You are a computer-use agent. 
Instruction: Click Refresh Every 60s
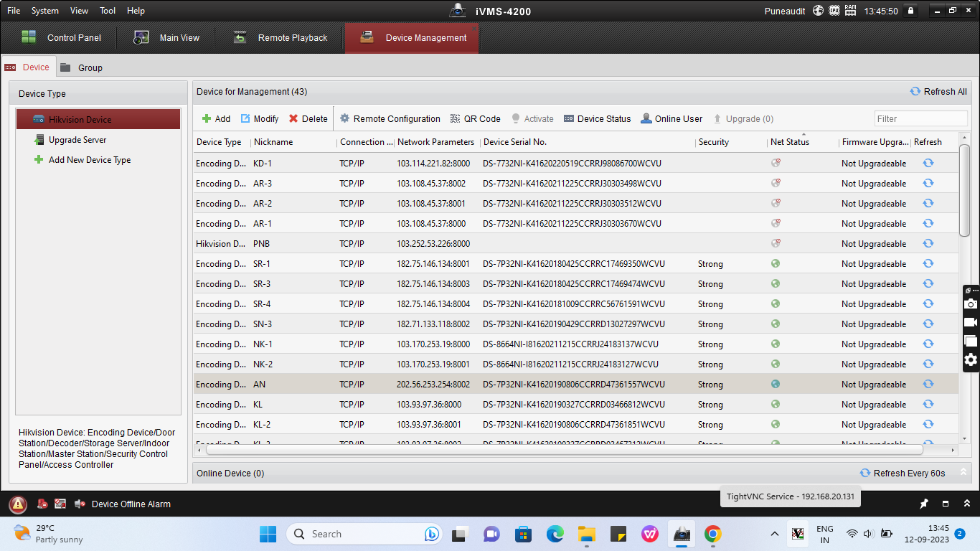click(903, 474)
